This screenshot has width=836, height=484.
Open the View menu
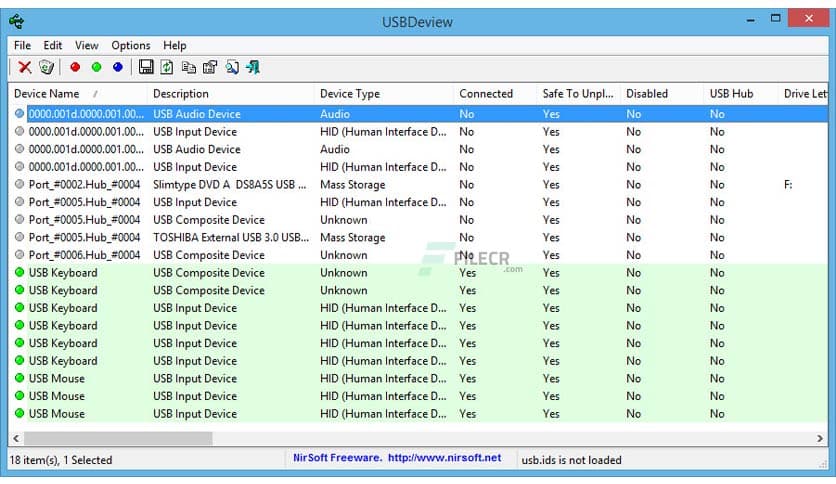(86, 45)
